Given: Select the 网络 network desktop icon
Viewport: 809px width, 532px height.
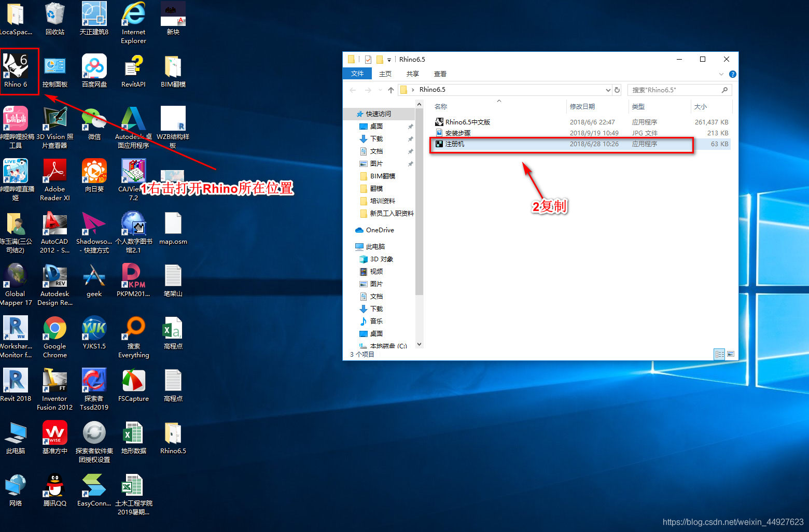Looking at the screenshot, I should click(16, 490).
